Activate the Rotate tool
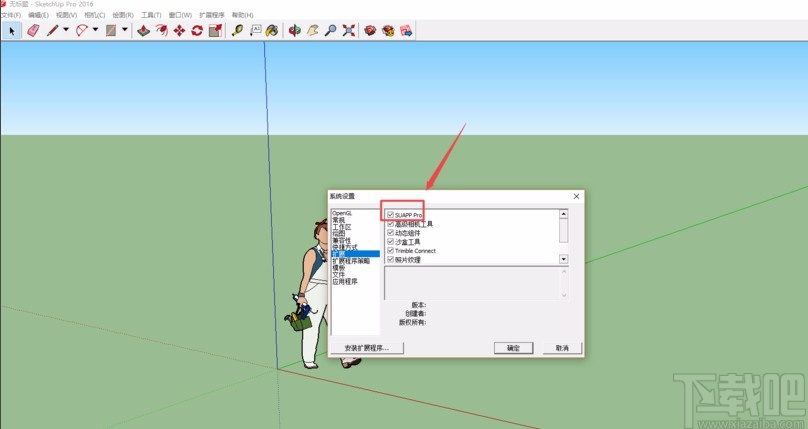 pos(197,31)
